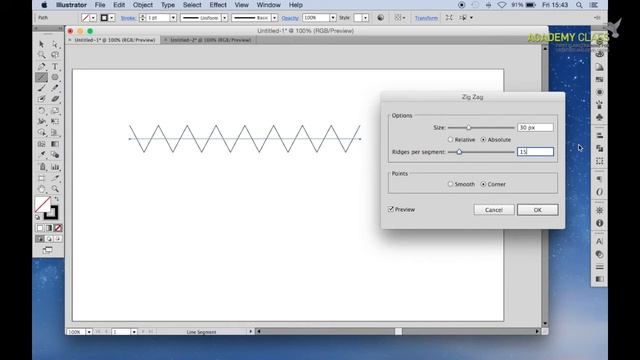Open the Effect menu

(x=218, y=5)
